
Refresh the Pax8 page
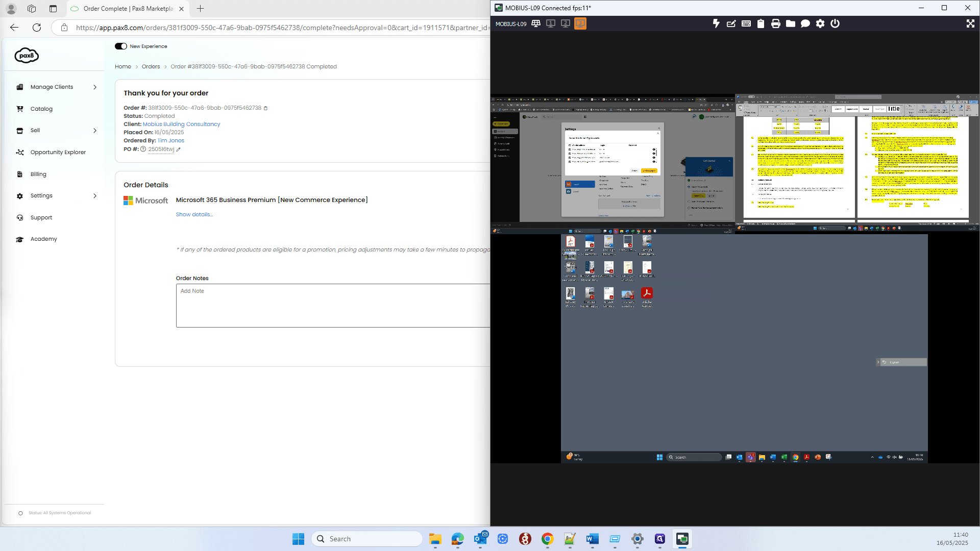(37, 28)
